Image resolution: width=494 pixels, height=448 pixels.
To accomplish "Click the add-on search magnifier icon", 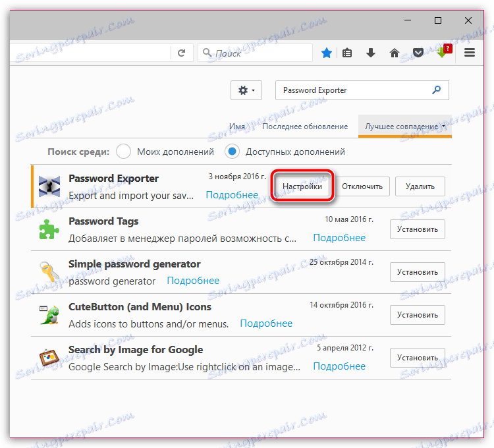I will [436, 90].
